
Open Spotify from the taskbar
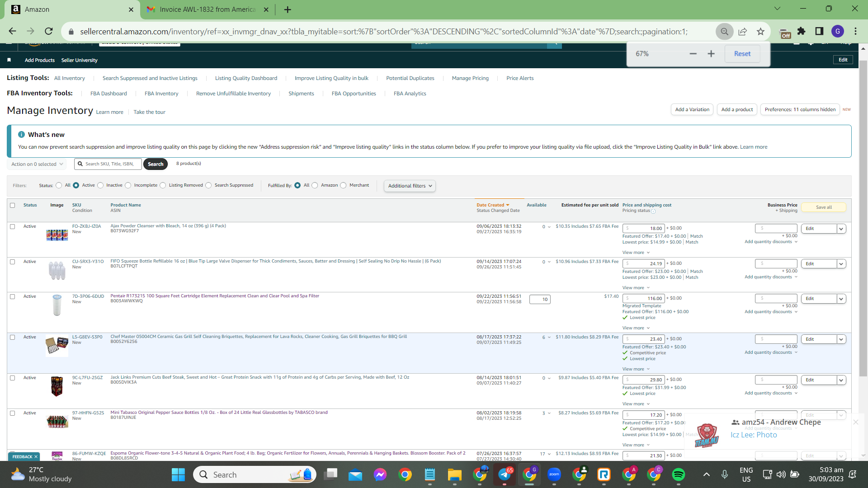[x=678, y=474]
